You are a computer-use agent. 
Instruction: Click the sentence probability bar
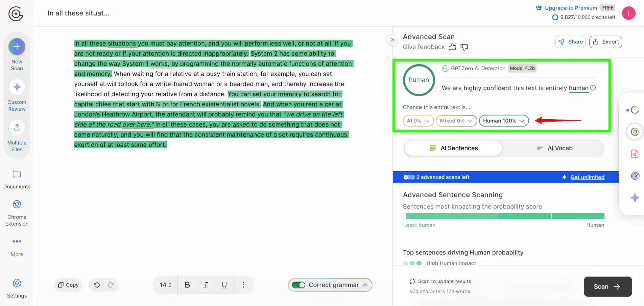pyautogui.click(x=504, y=216)
